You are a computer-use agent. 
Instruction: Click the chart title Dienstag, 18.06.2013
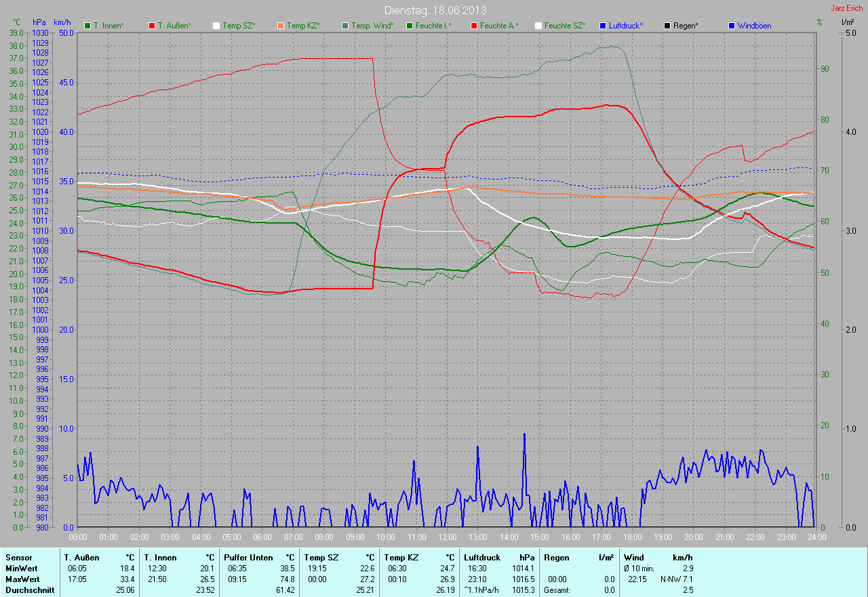click(435, 10)
